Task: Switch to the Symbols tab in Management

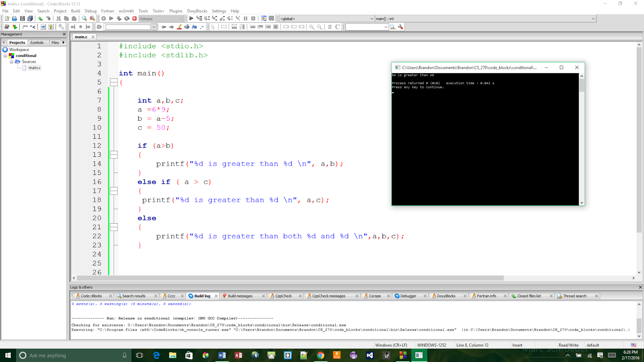Action: coord(37,42)
